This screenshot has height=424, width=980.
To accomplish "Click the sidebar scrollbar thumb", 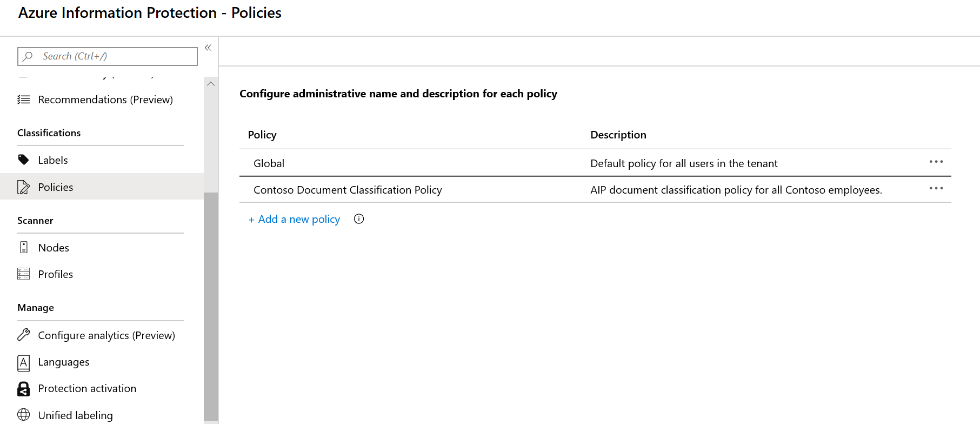I will [x=211, y=306].
